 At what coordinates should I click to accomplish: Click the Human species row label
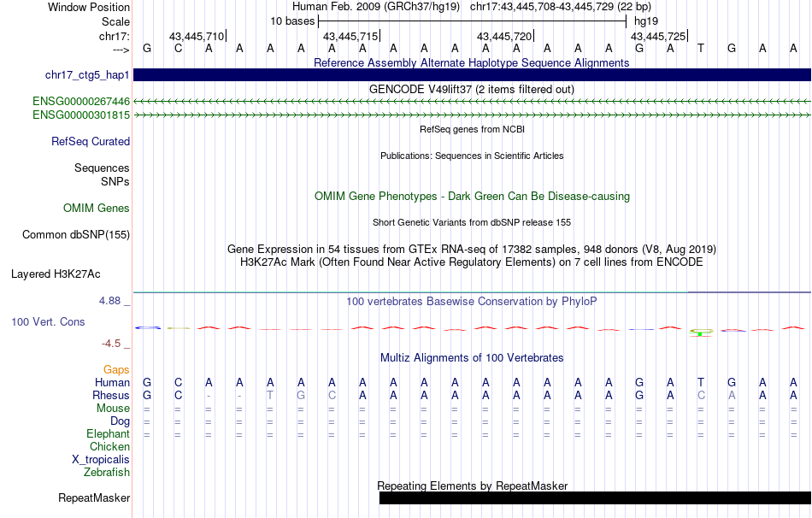[112, 383]
